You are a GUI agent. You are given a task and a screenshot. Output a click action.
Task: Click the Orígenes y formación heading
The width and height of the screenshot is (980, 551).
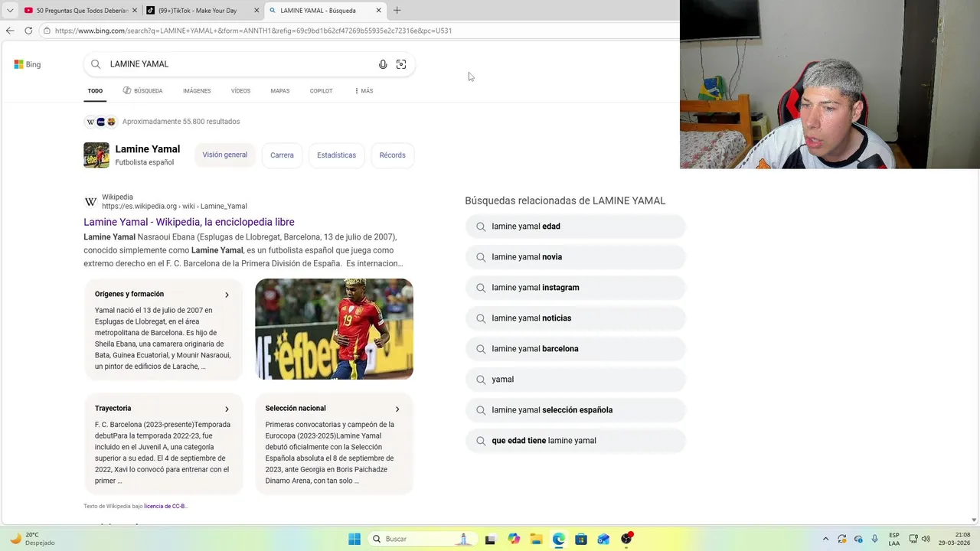pos(129,294)
